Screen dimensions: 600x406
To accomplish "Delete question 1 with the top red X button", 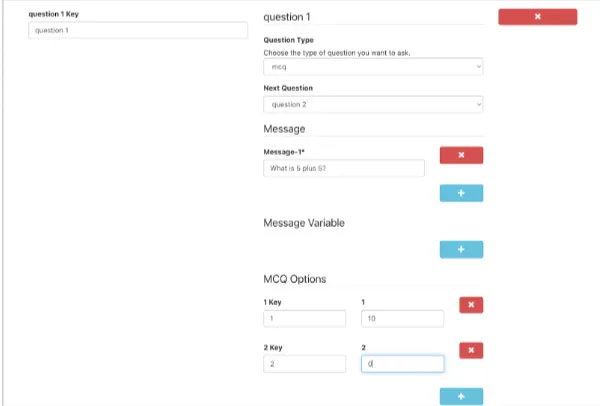I will point(538,17).
